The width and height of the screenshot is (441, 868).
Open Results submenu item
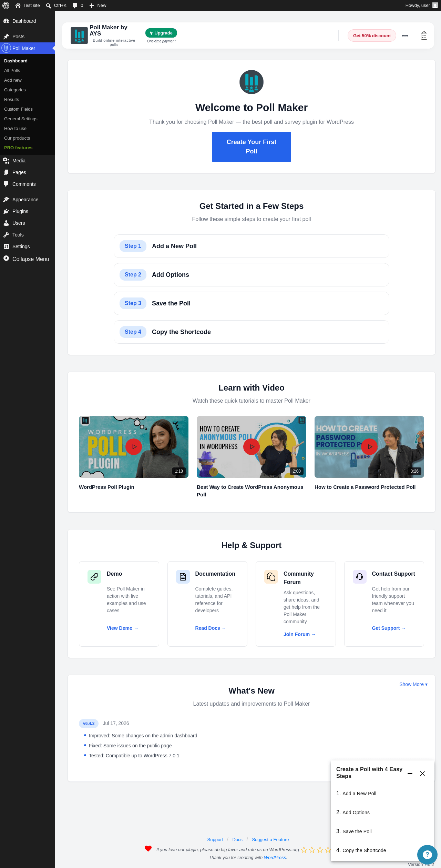pos(28,100)
